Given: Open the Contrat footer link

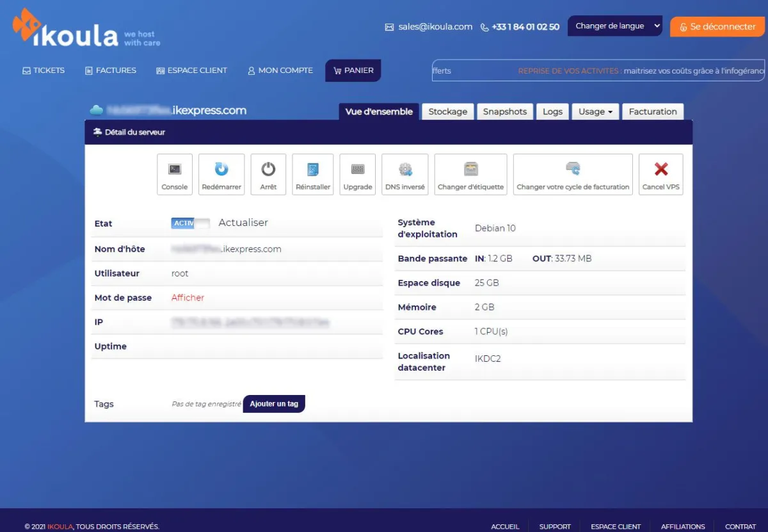Looking at the screenshot, I should 740,527.
